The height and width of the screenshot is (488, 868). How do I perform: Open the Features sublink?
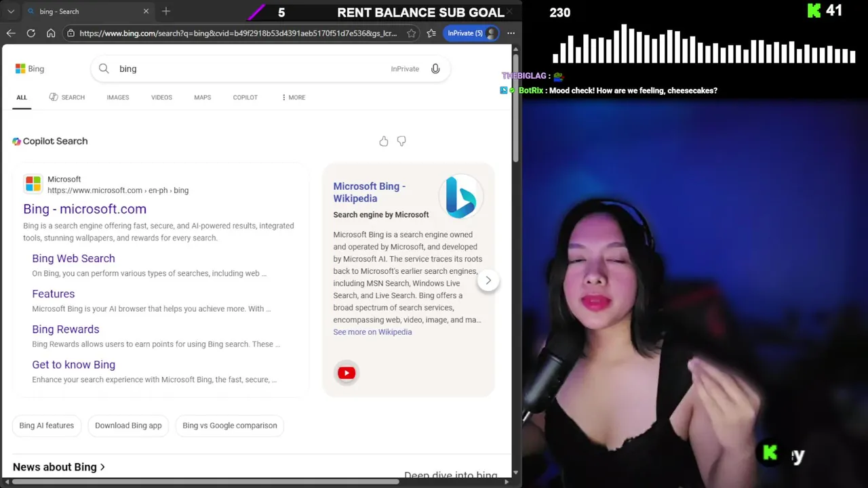click(x=53, y=293)
